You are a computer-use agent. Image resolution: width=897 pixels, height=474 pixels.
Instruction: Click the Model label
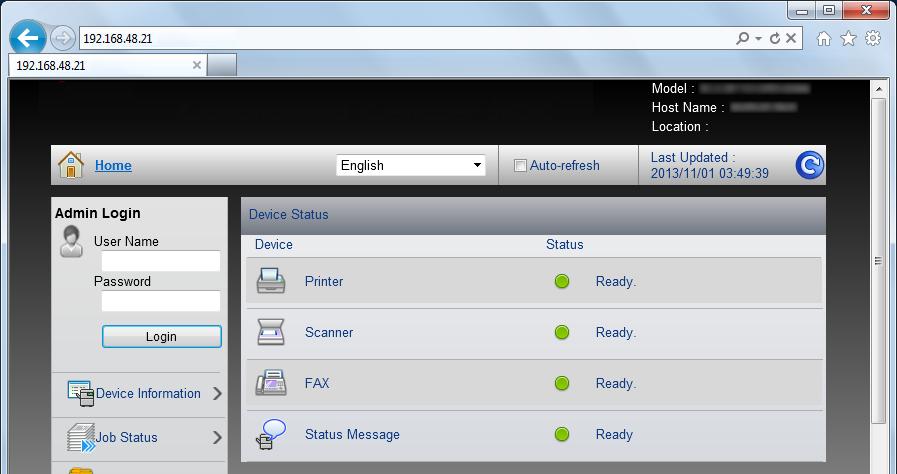tap(673, 89)
